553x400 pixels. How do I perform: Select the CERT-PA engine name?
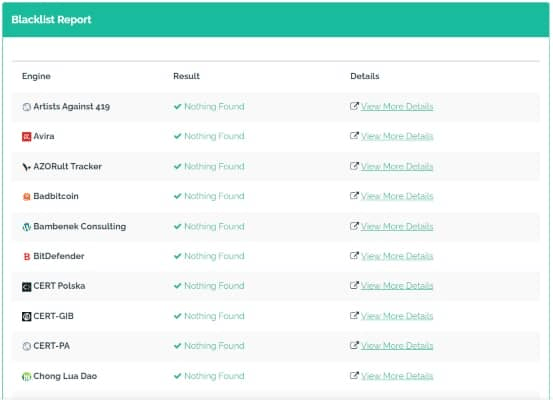51,346
